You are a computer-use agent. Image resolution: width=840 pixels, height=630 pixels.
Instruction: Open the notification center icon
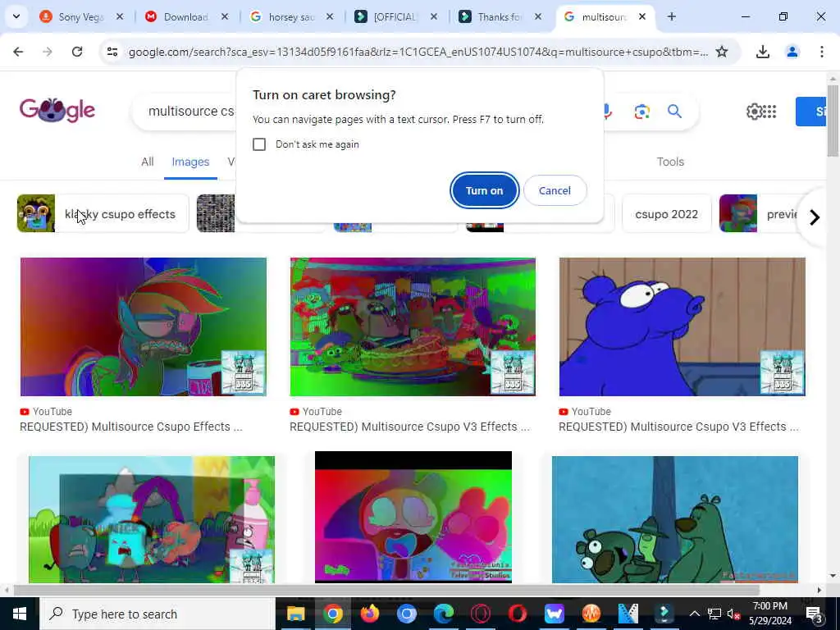point(815,614)
